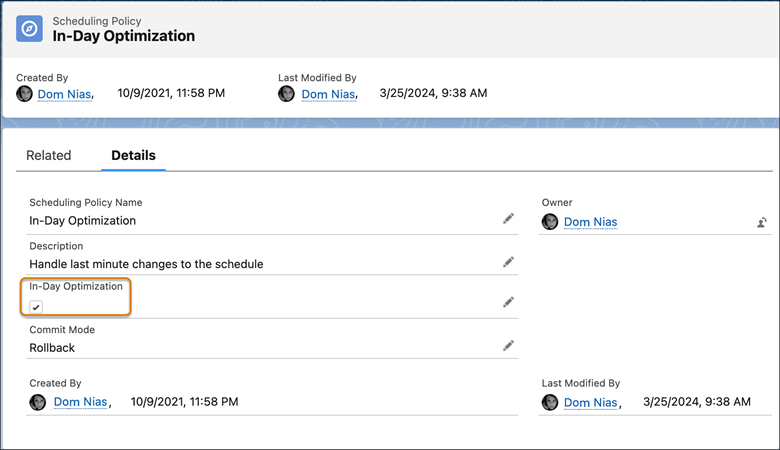The width and height of the screenshot is (780, 450).
Task: Select the Details tab
Action: (133, 155)
